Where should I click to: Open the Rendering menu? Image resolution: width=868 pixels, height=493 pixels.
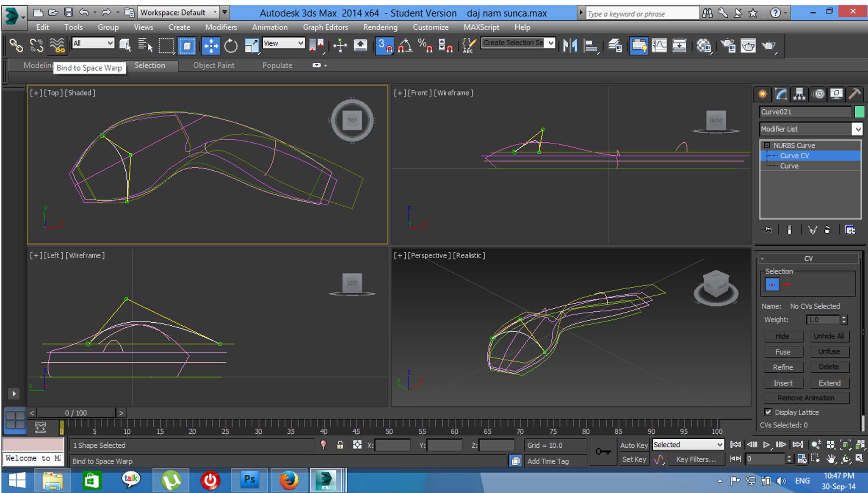tap(380, 27)
